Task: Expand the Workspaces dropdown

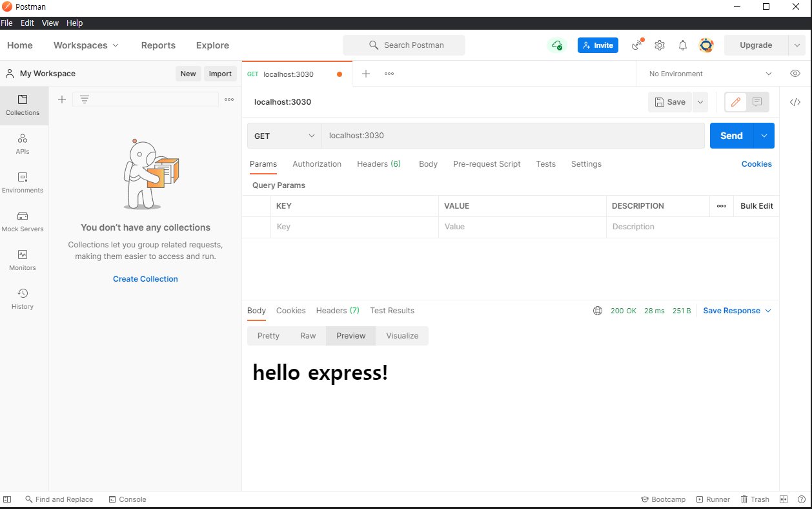Action: tap(86, 45)
